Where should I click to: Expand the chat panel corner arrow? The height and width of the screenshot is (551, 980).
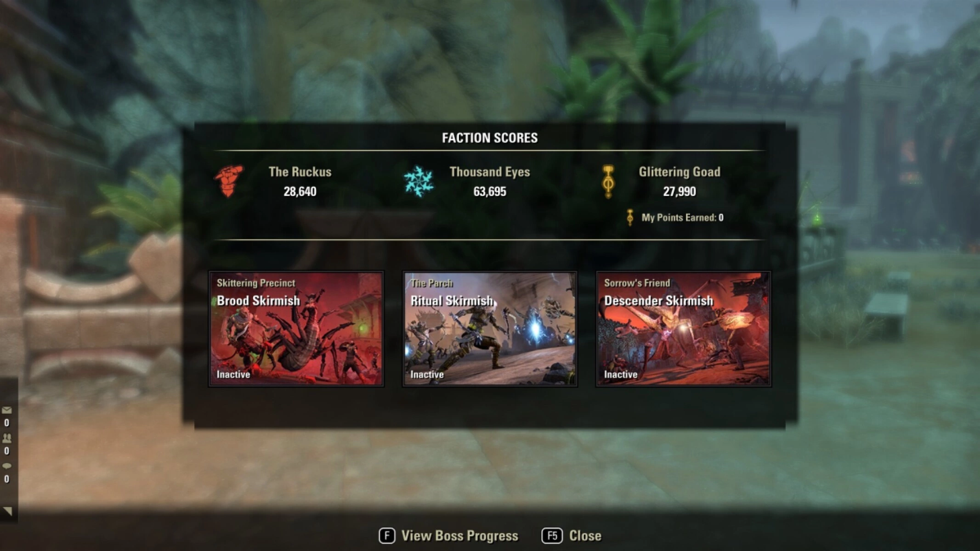tap(7, 511)
